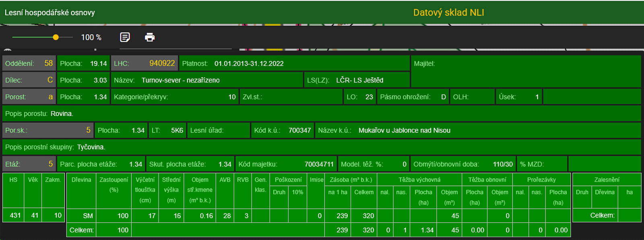
Task: Select the Etáž field value 5
Action: click(x=51, y=164)
